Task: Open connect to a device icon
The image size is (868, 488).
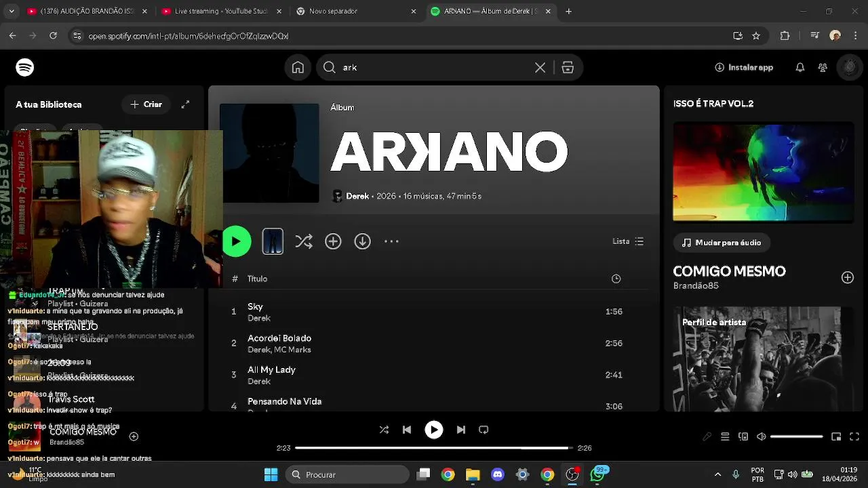Action: (743, 436)
